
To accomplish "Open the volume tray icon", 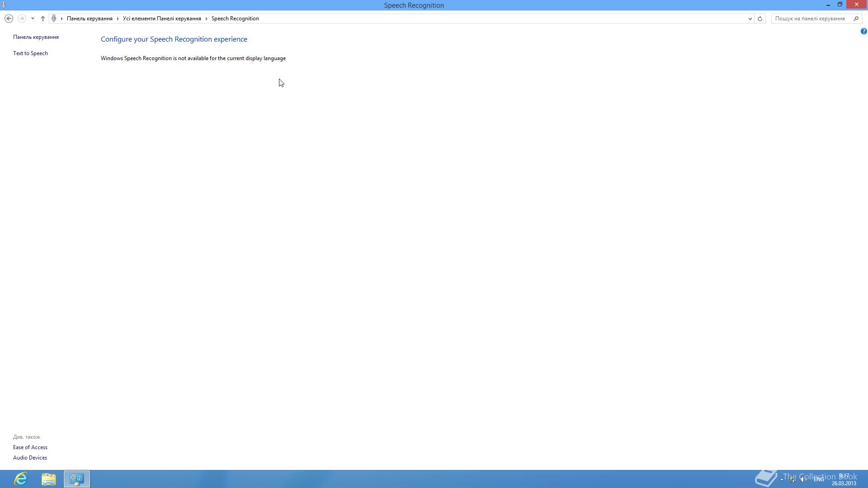I will click(804, 479).
